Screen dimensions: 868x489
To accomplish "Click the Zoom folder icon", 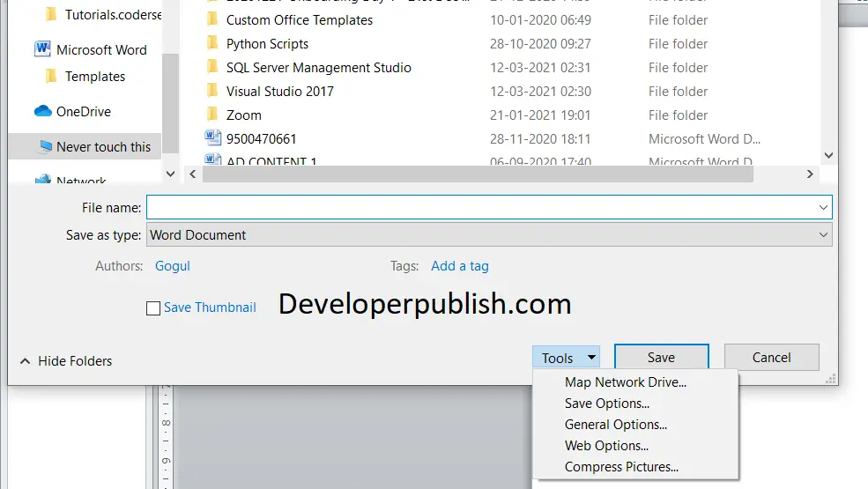I will tap(212, 115).
